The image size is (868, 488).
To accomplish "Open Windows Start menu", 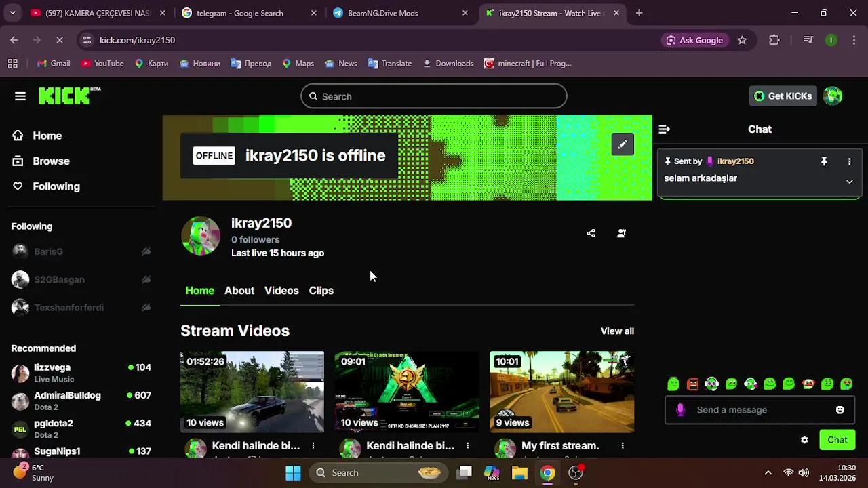I will [x=293, y=473].
